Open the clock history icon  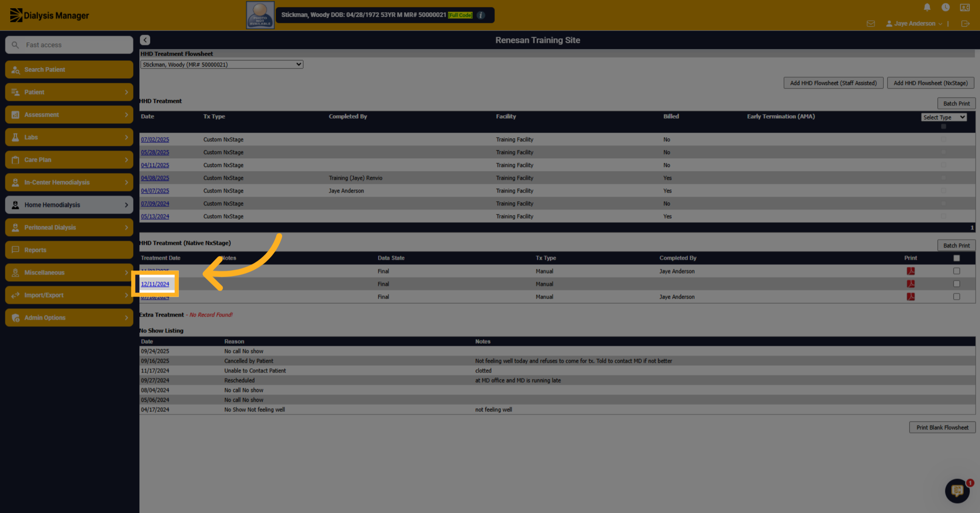click(x=945, y=7)
